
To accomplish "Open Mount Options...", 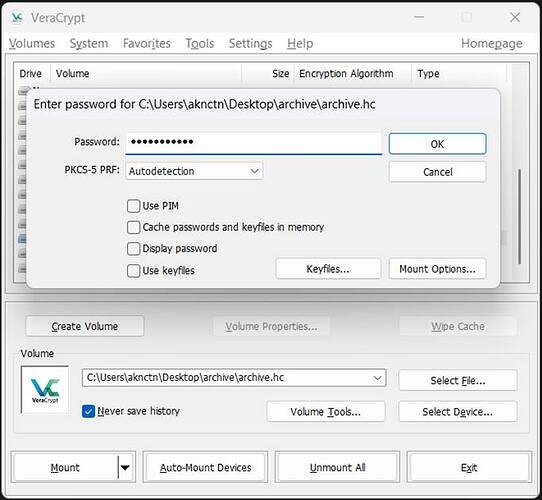I will coord(437,269).
